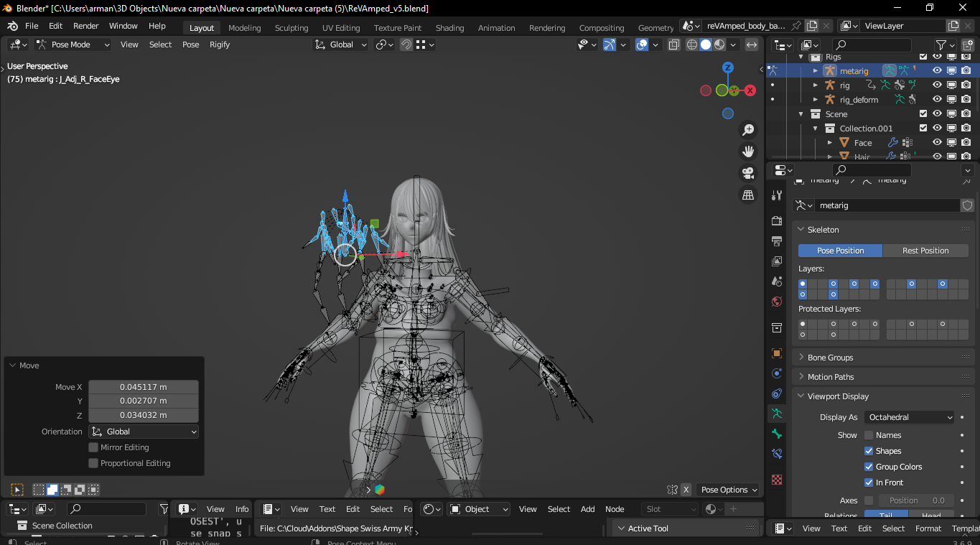The image size is (980, 545).
Task: Toggle the camera view icon
Action: point(748,173)
